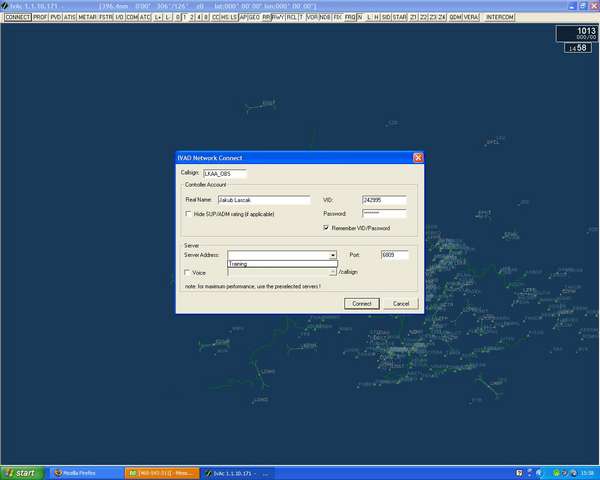
Task: Open the PROF toolbar button
Action: click(x=40, y=17)
